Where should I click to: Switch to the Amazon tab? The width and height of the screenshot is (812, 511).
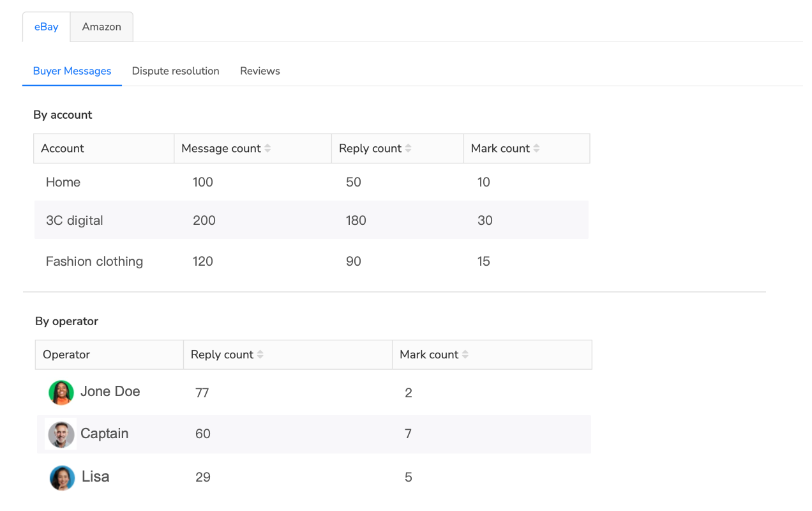pyautogui.click(x=101, y=26)
